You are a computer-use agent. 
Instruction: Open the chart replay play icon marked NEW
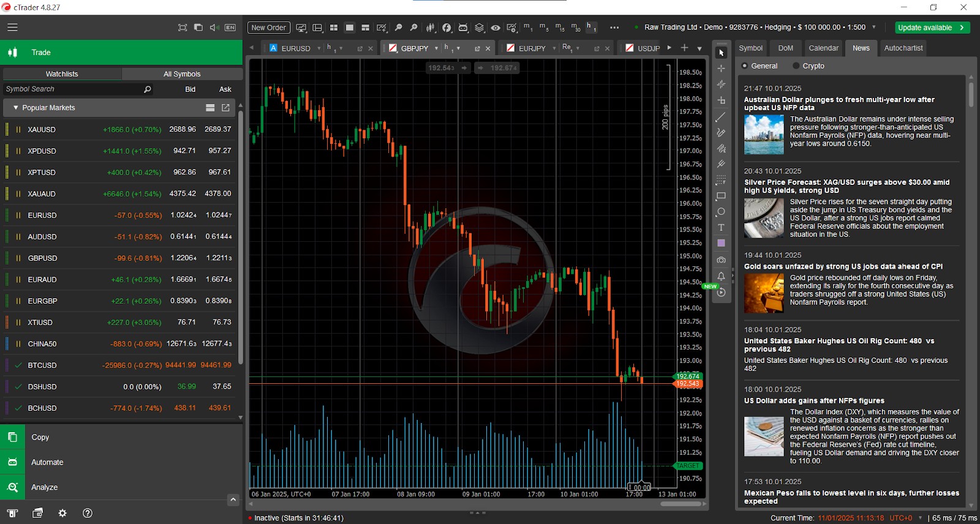pyautogui.click(x=721, y=293)
